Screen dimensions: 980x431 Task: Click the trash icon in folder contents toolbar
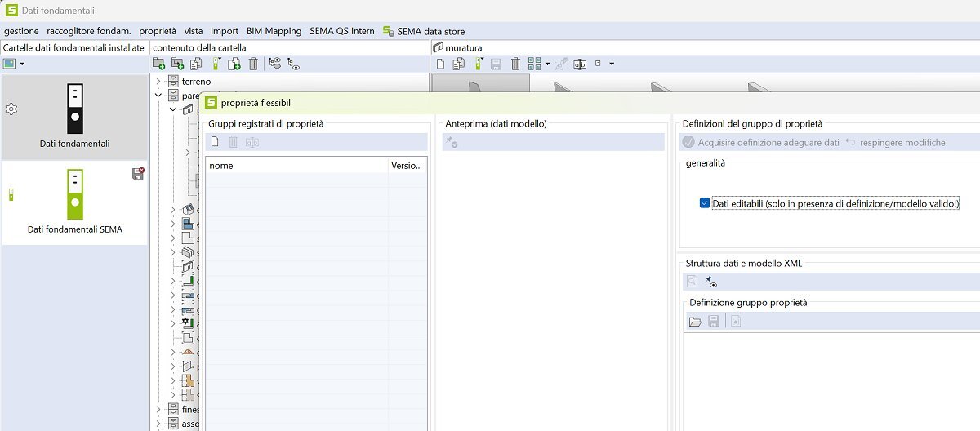pyautogui.click(x=253, y=64)
